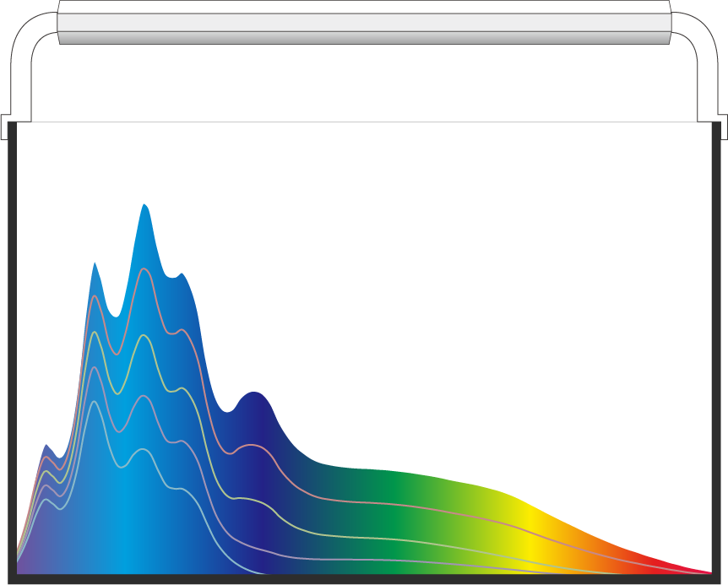Click the left mounting bracket clamp
The image size is (728, 585).
4,127
